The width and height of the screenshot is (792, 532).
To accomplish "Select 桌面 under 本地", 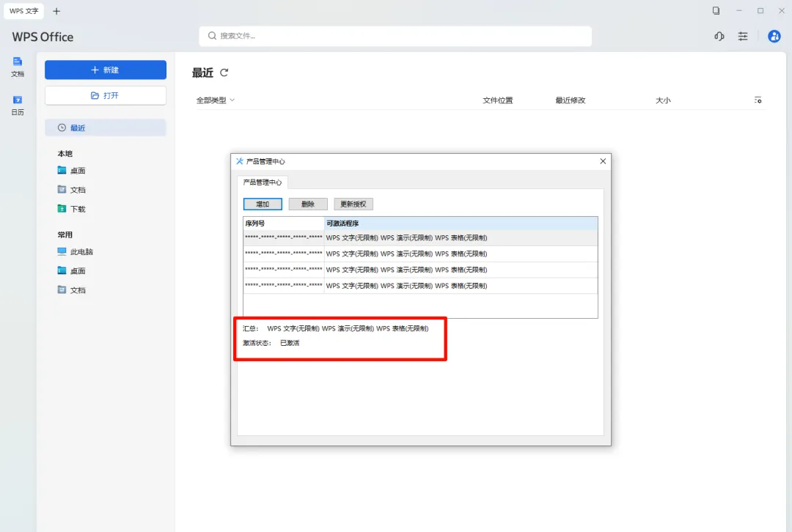I will [72, 171].
